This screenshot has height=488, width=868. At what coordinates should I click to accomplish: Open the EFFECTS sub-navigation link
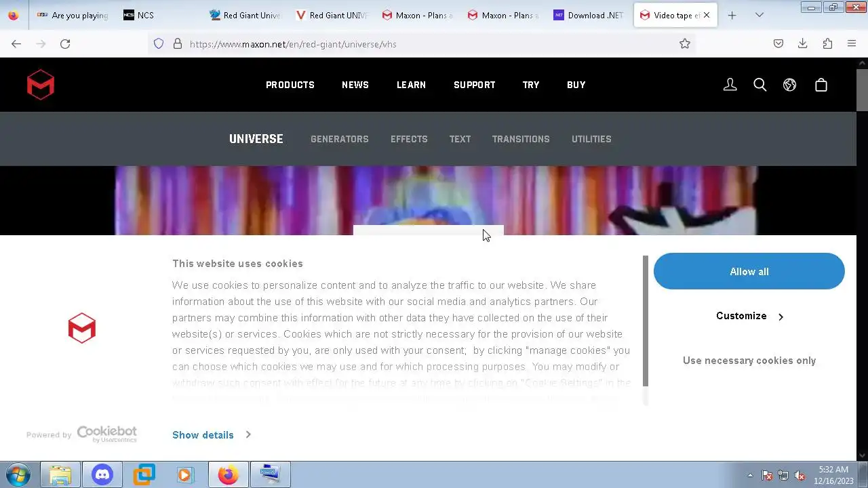coord(409,139)
